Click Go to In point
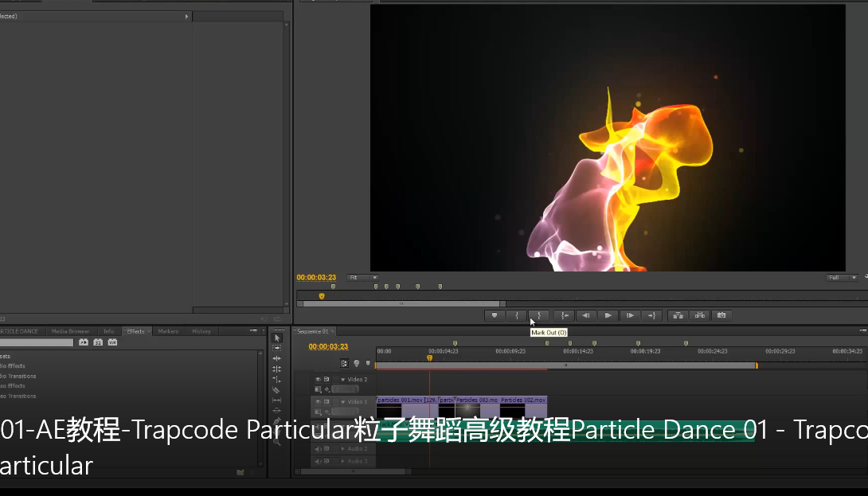This screenshot has width=868, height=496. pos(564,315)
